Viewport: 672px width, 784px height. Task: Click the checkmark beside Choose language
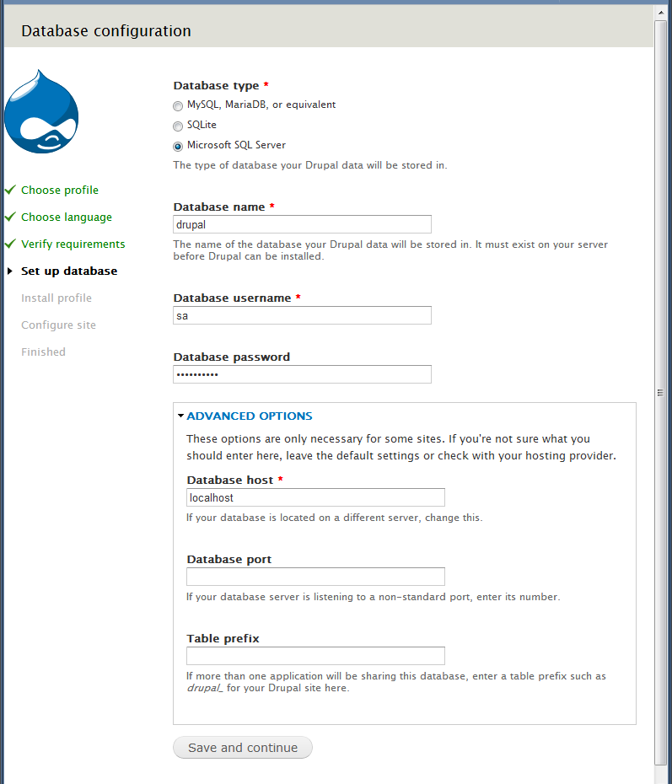10,217
